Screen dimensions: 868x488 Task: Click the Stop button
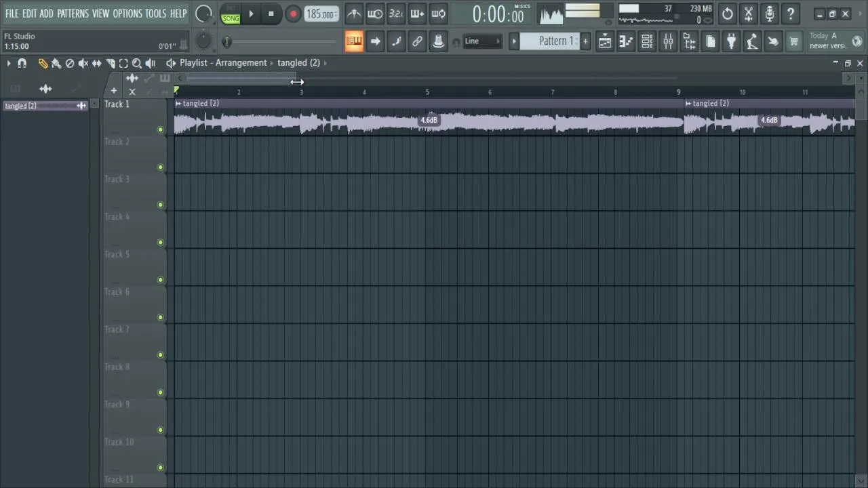point(271,14)
